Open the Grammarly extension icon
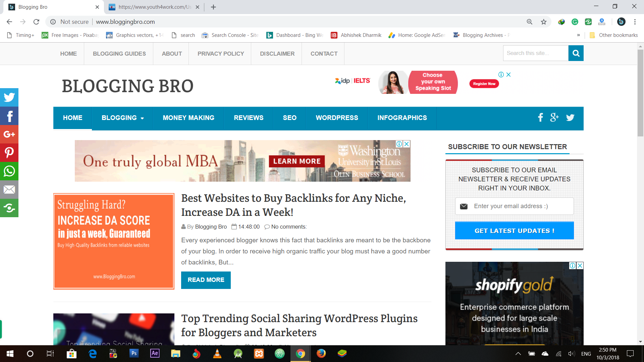The height and width of the screenshot is (362, 644). 575,22
